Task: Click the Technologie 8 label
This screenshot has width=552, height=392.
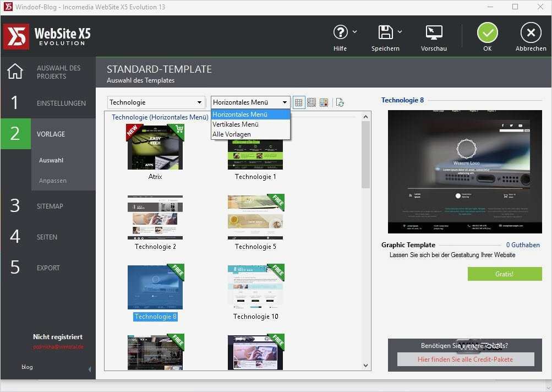Action: pyautogui.click(x=155, y=317)
